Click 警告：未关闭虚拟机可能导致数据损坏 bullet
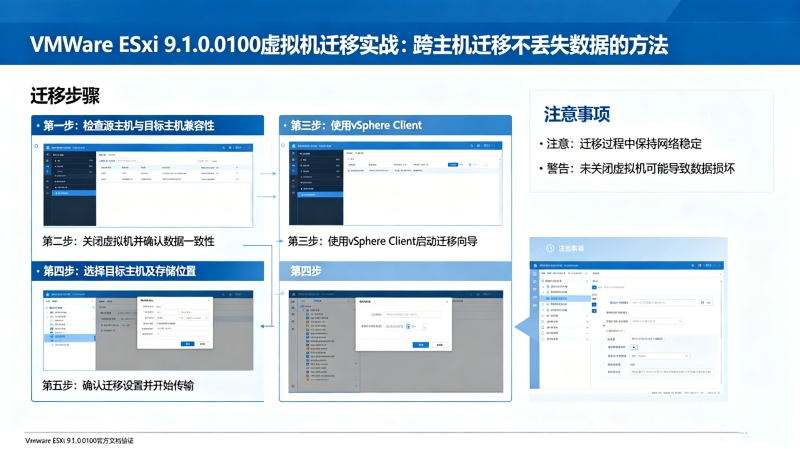The height and width of the screenshot is (449, 800). click(640, 168)
